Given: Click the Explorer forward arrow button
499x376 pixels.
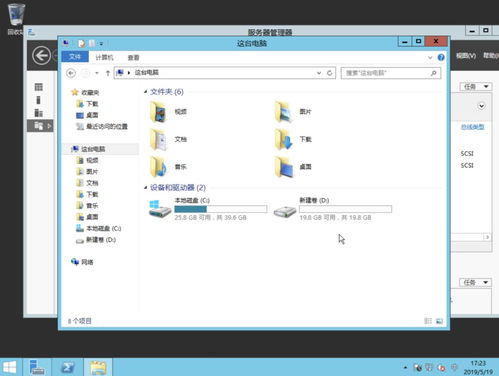Looking at the screenshot, I should [85, 73].
